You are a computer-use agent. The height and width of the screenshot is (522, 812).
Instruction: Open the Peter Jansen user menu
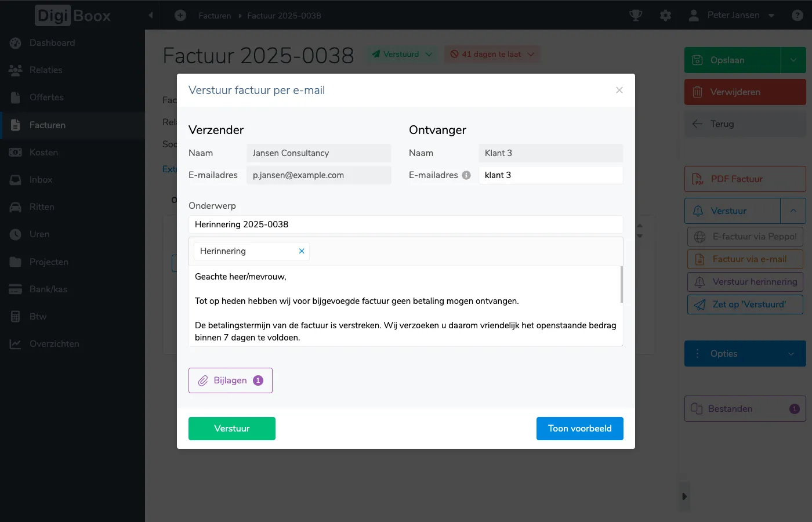[732, 16]
